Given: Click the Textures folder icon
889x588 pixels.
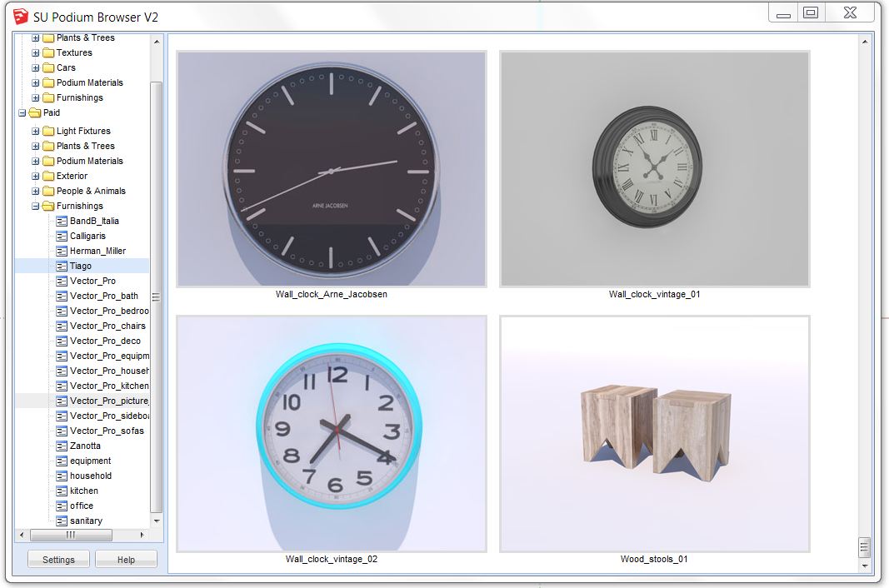Looking at the screenshot, I should [x=48, y=52].
